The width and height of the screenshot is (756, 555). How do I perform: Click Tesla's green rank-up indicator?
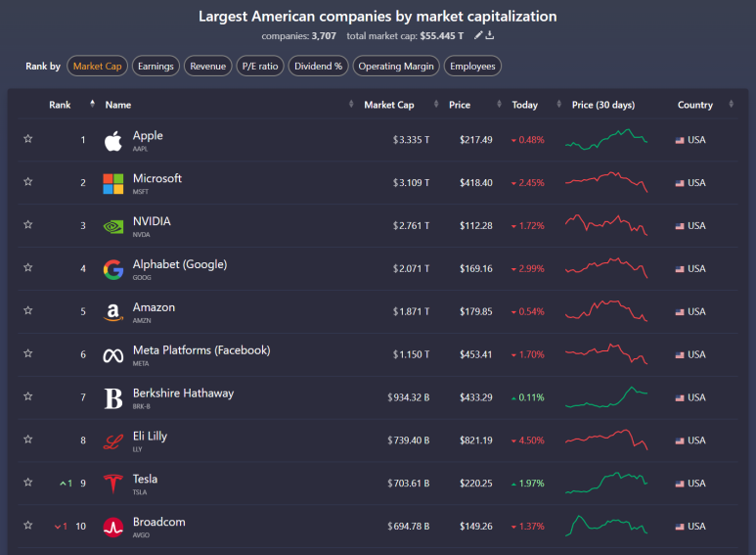(x=67, y=484)
